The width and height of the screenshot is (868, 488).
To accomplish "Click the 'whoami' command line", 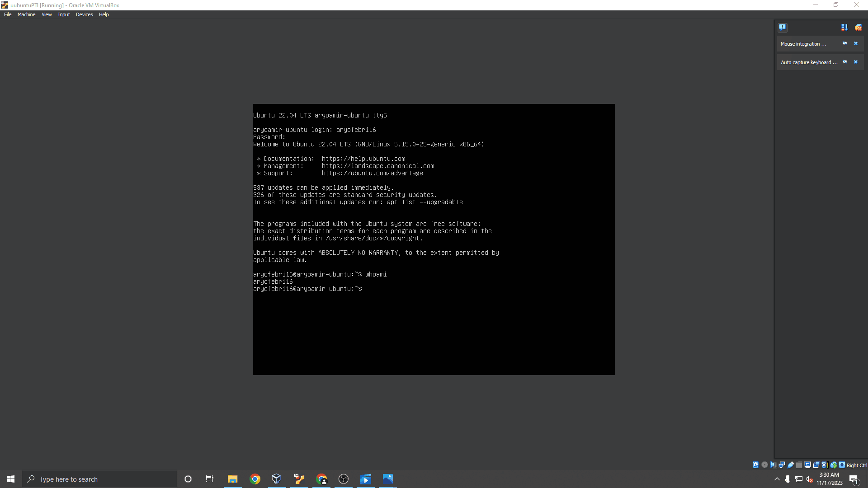I will 320,274.
